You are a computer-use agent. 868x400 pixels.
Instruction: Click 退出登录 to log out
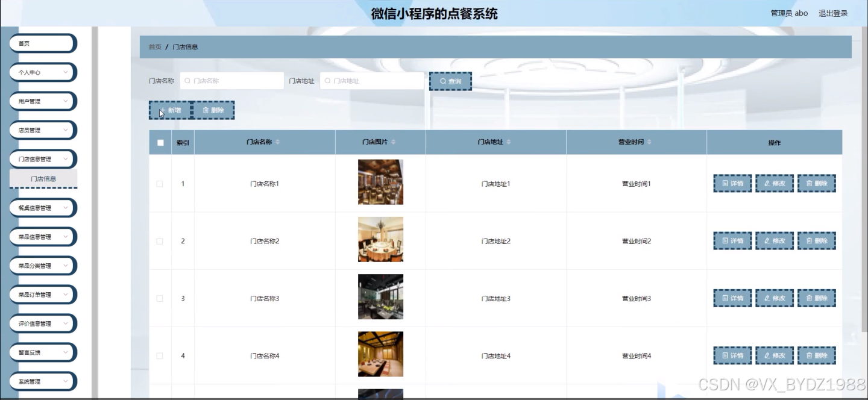[833, 13]
